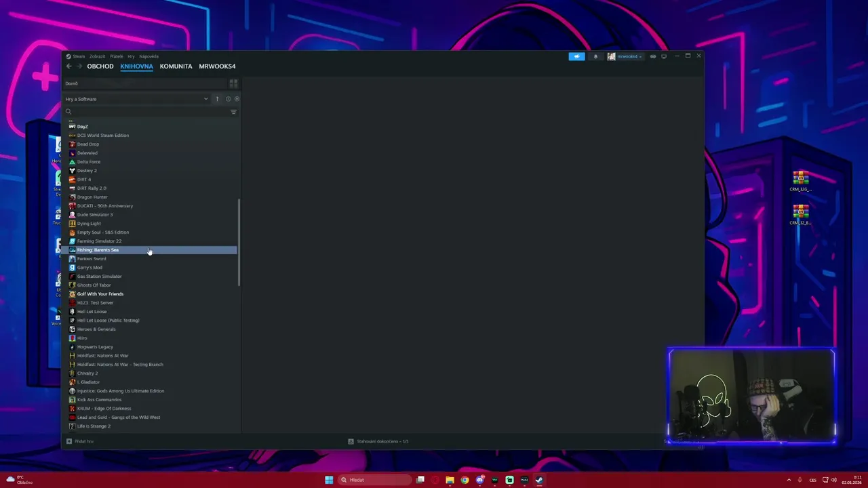Expand the Hry a Software dropdown
868x488 pixels.
(137, 99)
